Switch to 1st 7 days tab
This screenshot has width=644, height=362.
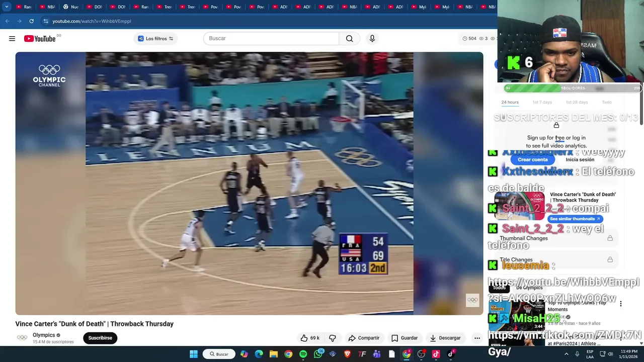(x=542, y=102)
